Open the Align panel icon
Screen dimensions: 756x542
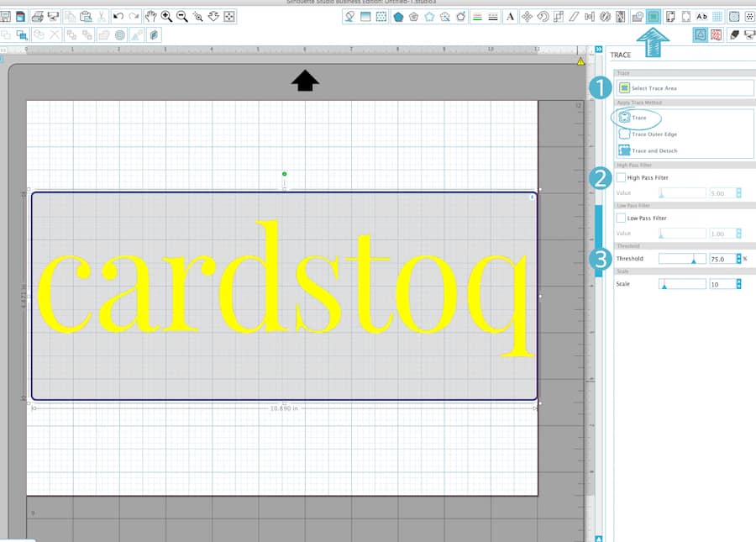[x=590, y=17]
